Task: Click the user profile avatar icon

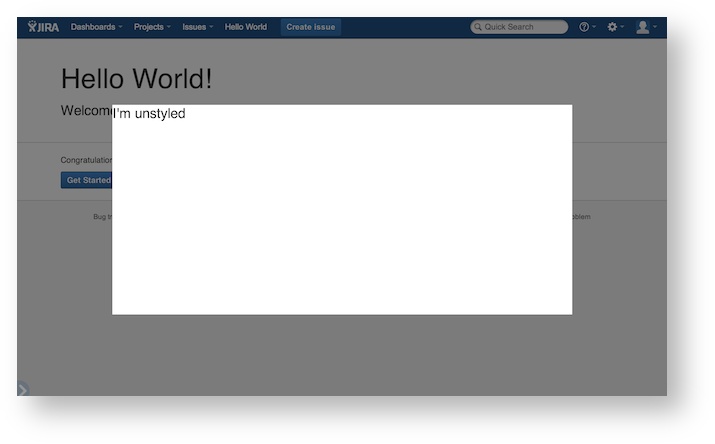Action: coord(642,27)
